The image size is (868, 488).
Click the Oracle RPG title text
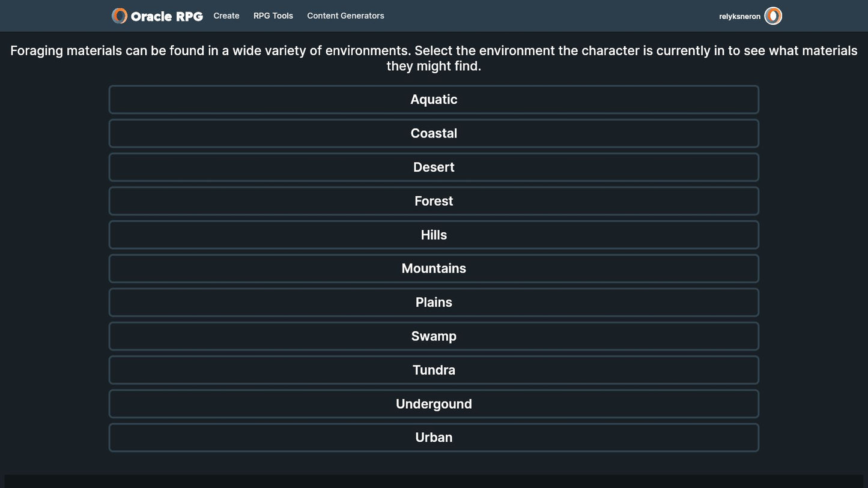click(167, 17)
